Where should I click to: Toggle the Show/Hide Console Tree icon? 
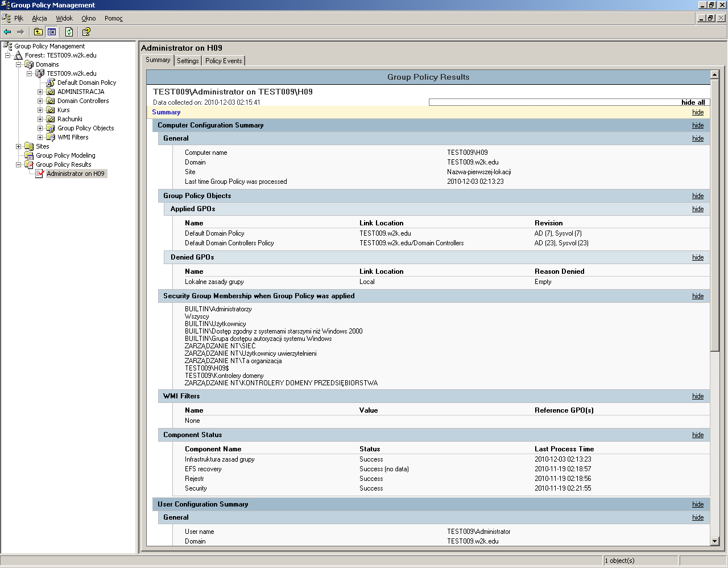coord(52,32)
